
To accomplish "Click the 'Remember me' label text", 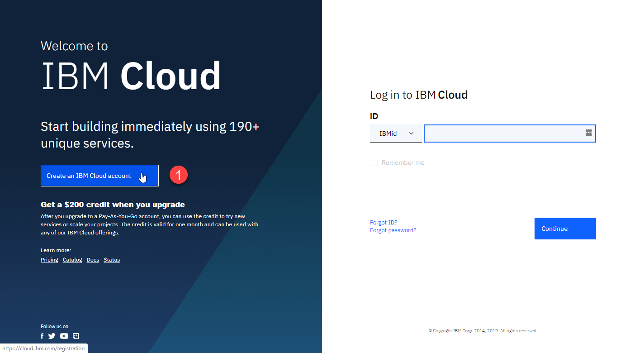I will [x=403, y=162].
